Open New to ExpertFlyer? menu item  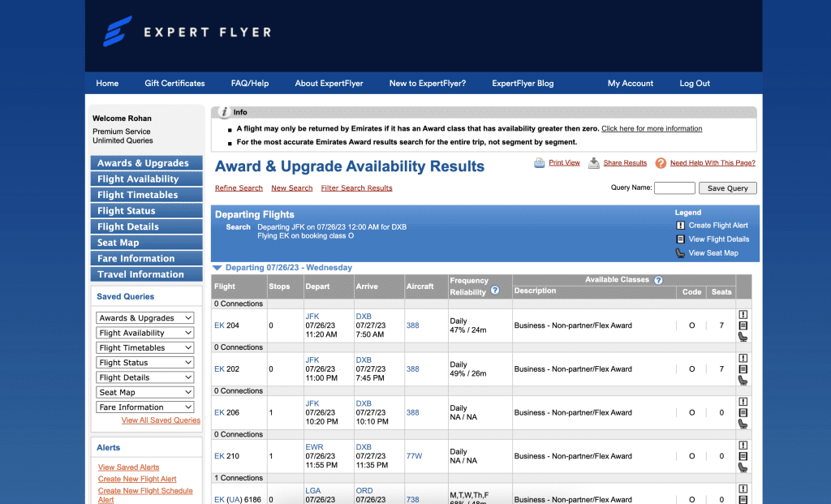[427, 84]
